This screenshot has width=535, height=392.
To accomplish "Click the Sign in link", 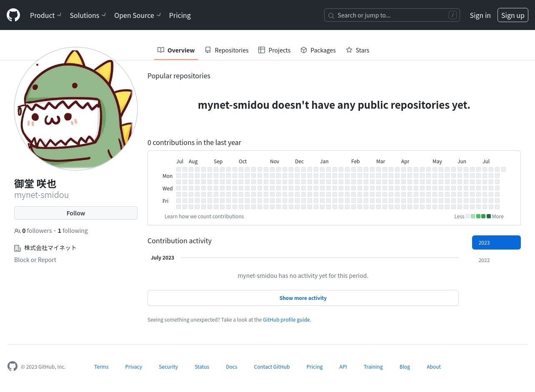I will (480, 15).
